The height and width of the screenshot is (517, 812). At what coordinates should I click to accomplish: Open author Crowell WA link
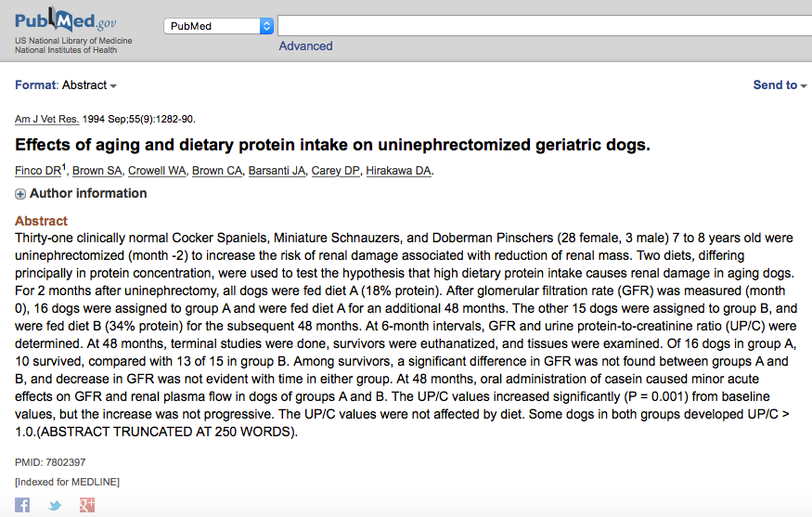coord(157,171)
